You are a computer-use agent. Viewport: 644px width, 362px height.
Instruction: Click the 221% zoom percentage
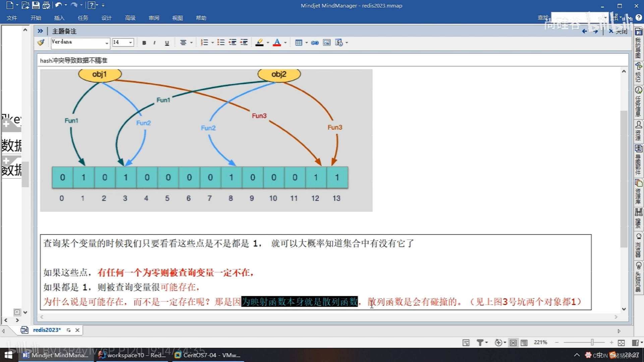tap(540, 342)
